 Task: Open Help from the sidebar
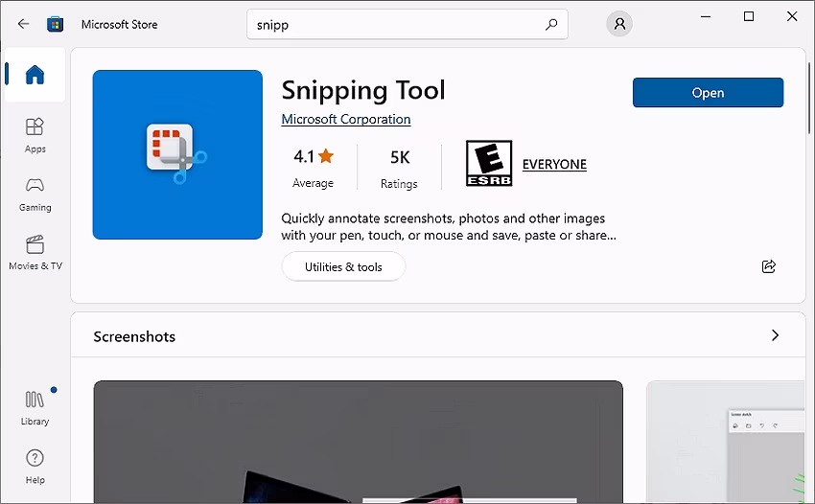tap(35, 467)
